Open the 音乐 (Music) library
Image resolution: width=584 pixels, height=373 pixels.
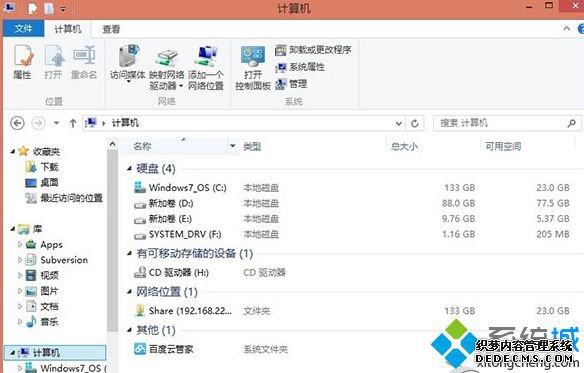(50, 322)
